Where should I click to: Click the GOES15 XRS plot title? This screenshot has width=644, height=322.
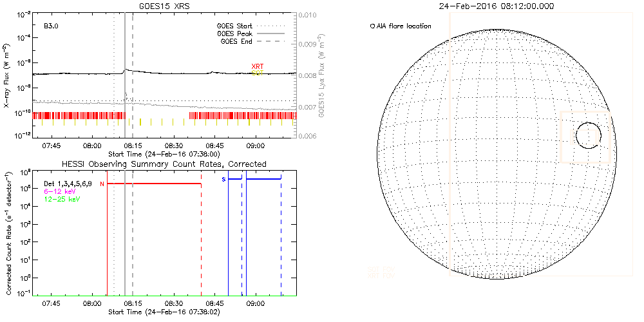[x=165, y=6]
